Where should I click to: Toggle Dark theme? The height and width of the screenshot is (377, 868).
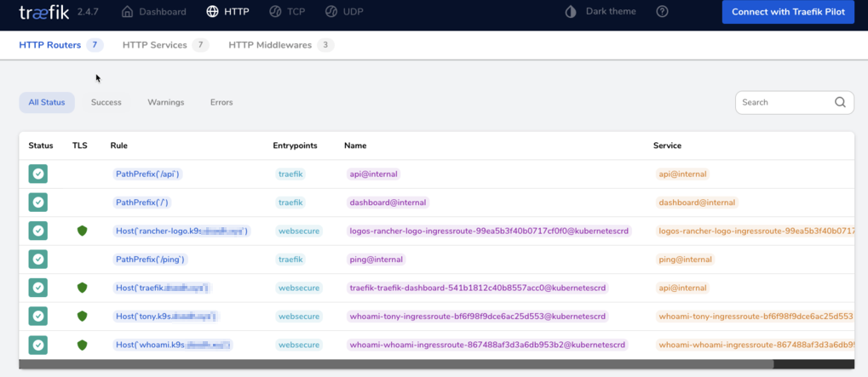[601, 12]
